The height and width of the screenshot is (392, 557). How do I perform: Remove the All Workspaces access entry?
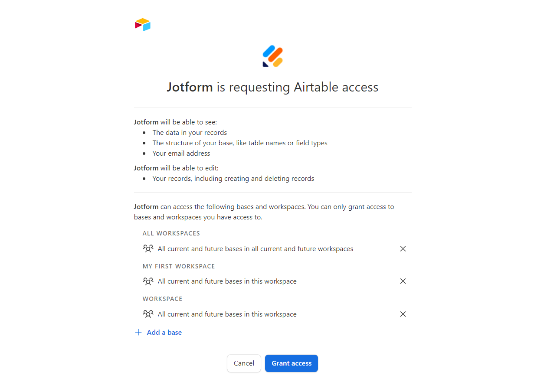403,249
